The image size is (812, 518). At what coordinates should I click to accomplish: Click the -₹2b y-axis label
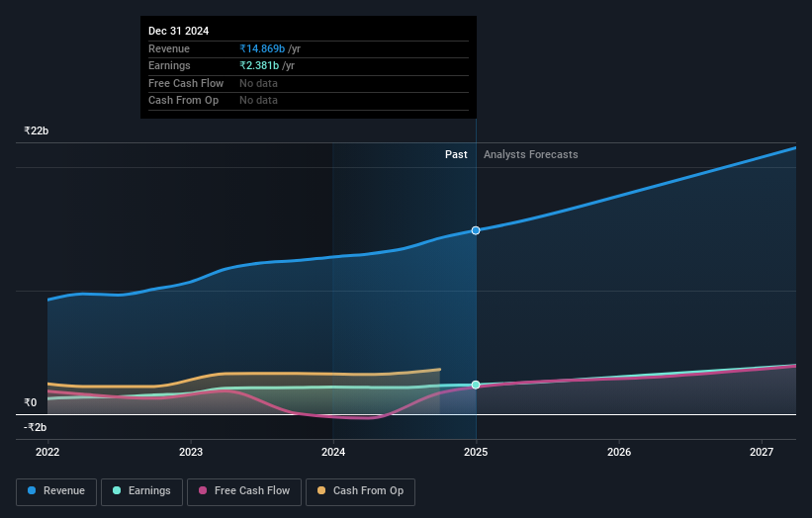click(36, 427)
